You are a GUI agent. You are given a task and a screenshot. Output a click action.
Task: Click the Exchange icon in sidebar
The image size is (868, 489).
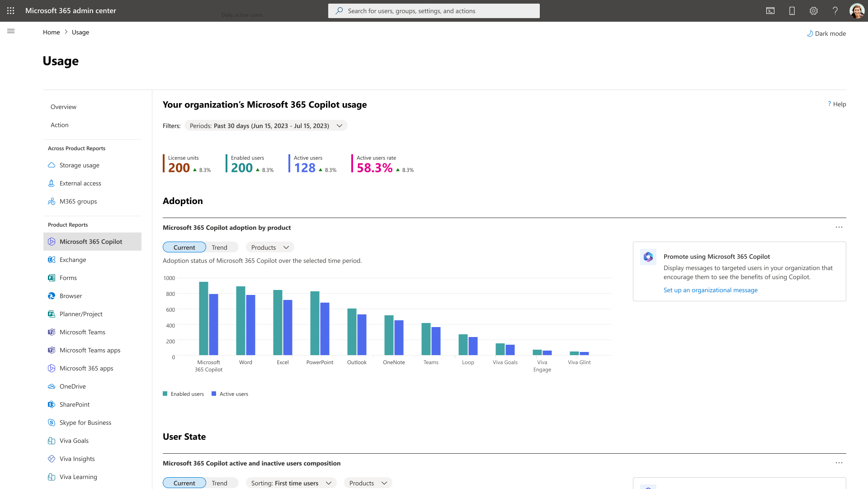[52, 260]
